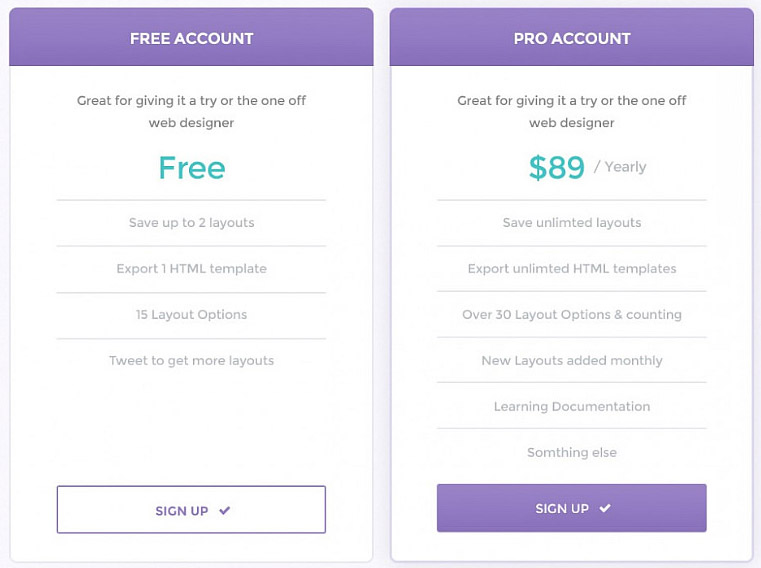Click checkmark icon in Pro Sign Up button
The width and height of the screenshot is (761, 568).
[x=605, y=508]
